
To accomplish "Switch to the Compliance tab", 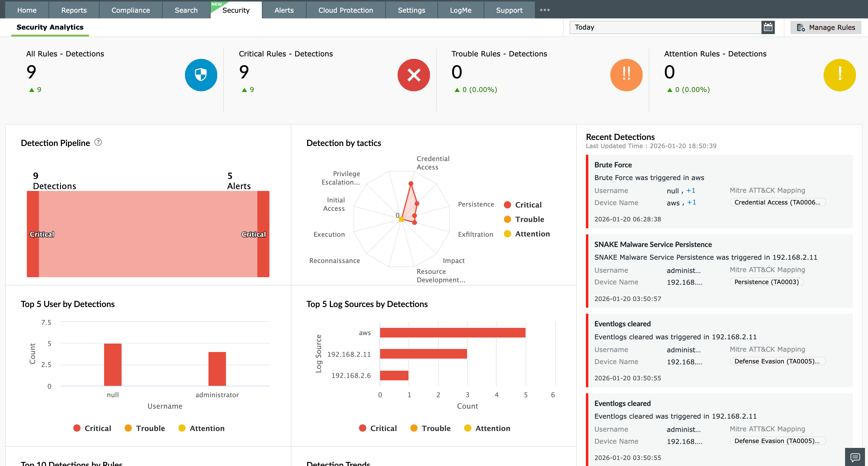I will (x=130, y=10).
